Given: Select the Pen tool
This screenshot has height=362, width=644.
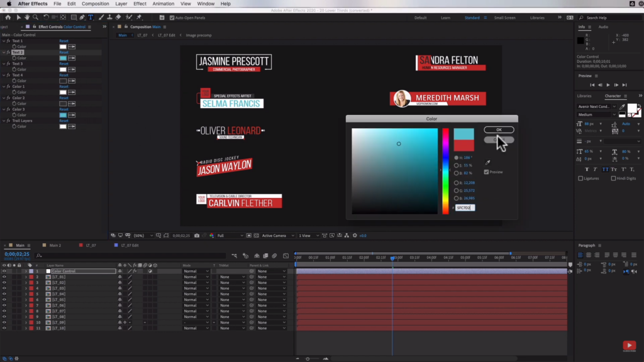Looking at the screenshot, I should point(82,18).
